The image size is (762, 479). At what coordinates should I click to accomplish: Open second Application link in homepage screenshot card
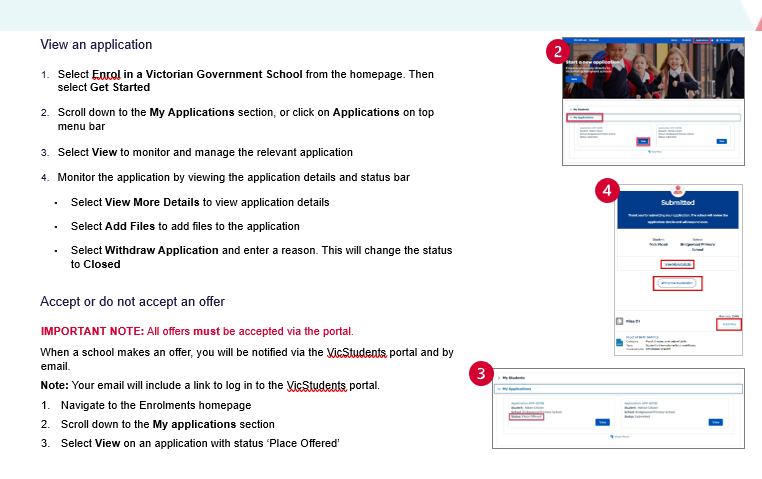tap(670, 128)
